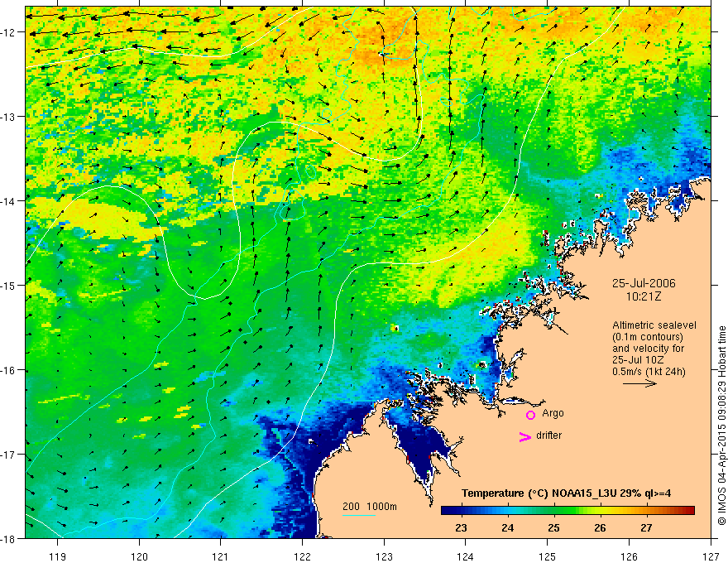The image size is (728, 563).
Task: Click longitude label 120
Action: tap(139, 556)
